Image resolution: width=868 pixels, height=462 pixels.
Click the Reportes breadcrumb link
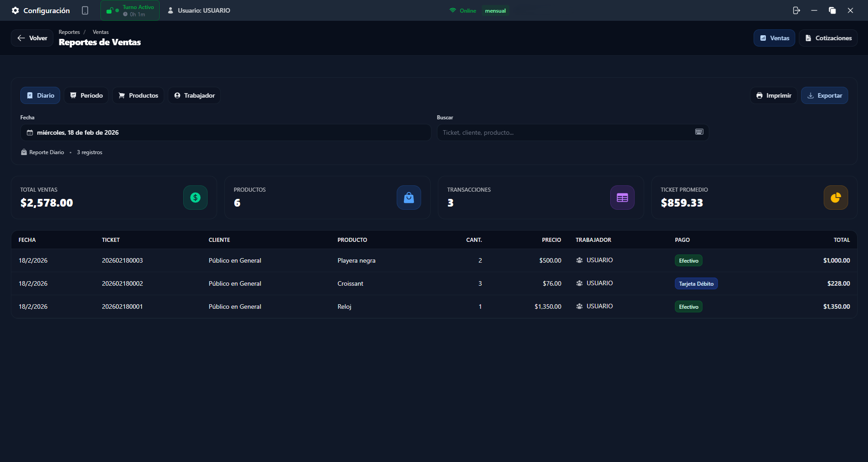(69, 32)
